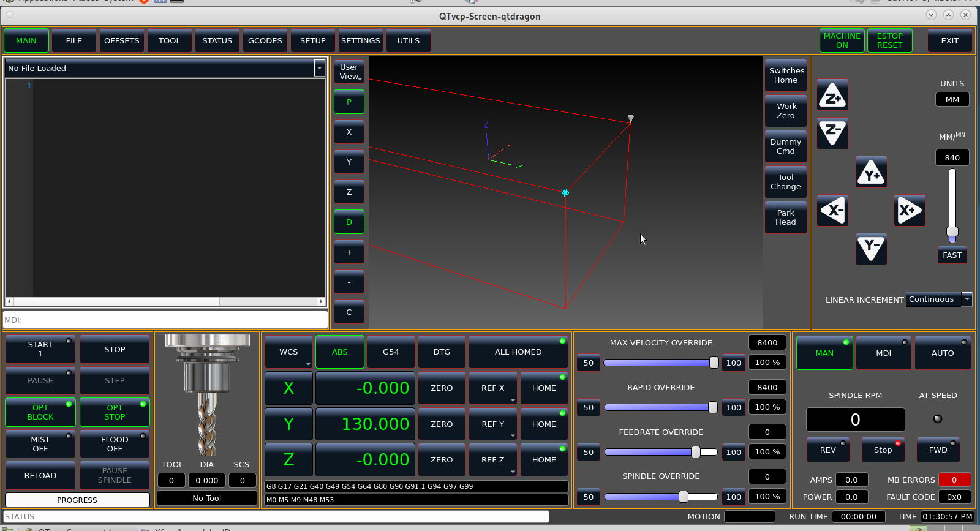Toggle the OPT BLOCK option
The width and height of the screenshot is (980, 531).
coord(40,412)
